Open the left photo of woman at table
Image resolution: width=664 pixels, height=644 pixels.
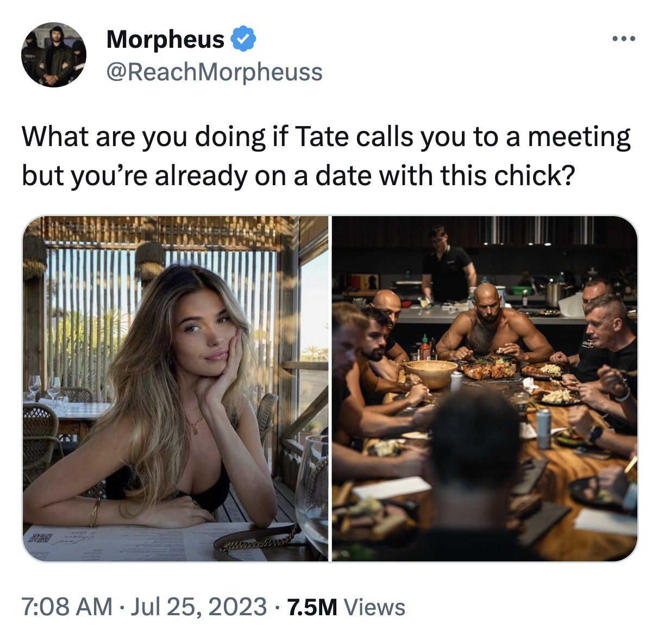(176, 389)
